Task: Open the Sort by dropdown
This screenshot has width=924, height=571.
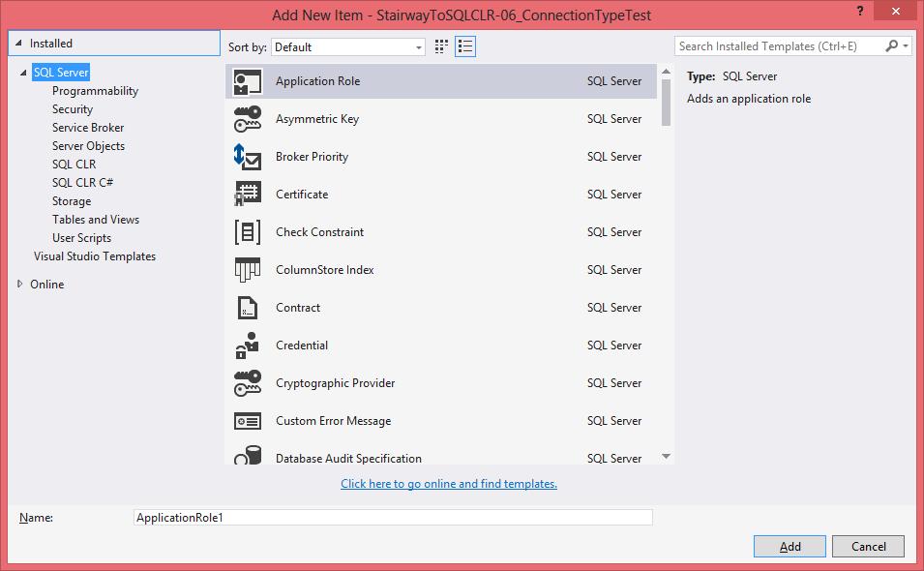Action: click(348, 46)
